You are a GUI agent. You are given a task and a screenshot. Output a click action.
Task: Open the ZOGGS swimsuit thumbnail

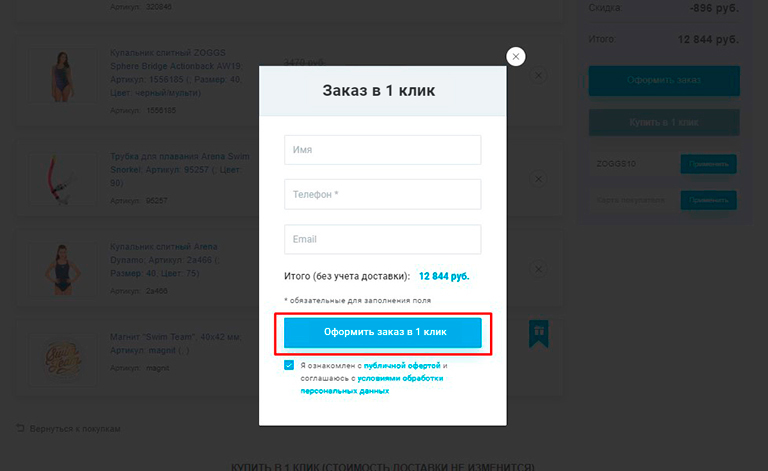[63, 75]
